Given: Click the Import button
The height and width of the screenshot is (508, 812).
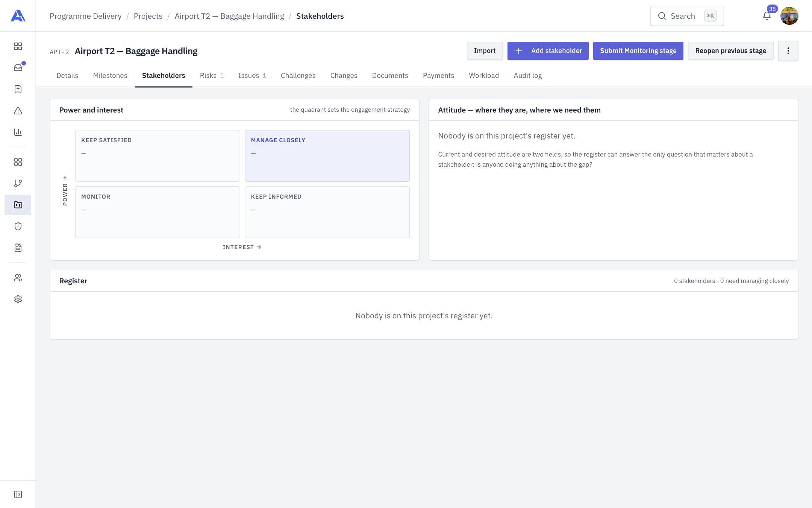Looking at the screenshot, I should point(485,51).
